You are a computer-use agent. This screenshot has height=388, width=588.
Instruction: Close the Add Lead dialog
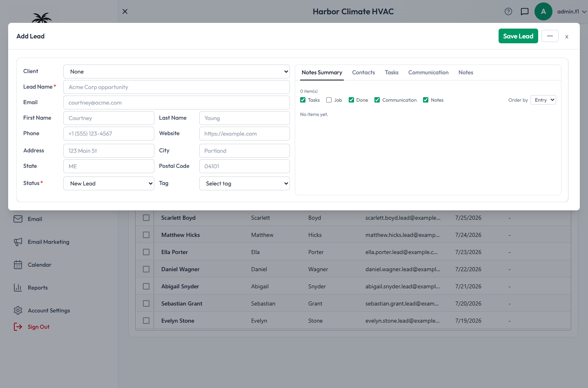click(x=567, y=37)
